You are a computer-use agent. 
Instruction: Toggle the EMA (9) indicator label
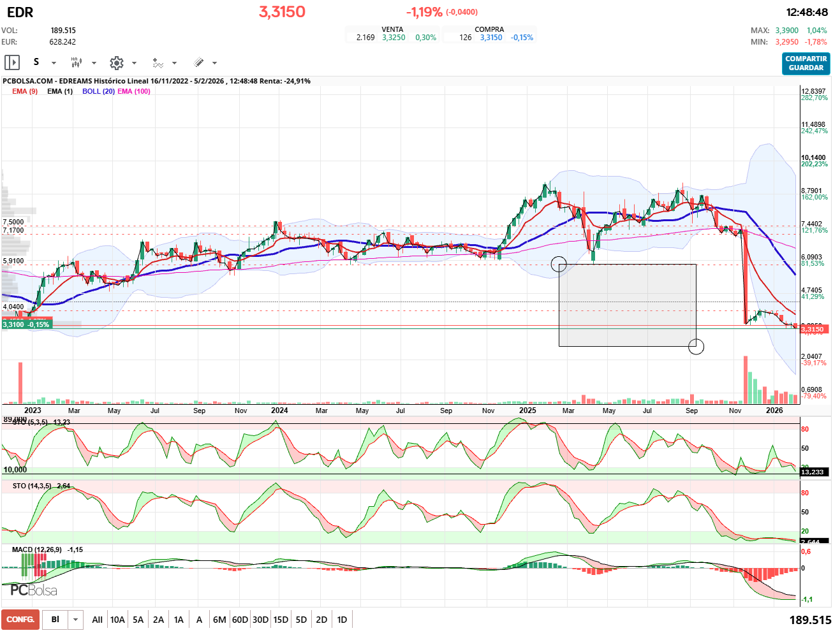coord(25,91)
